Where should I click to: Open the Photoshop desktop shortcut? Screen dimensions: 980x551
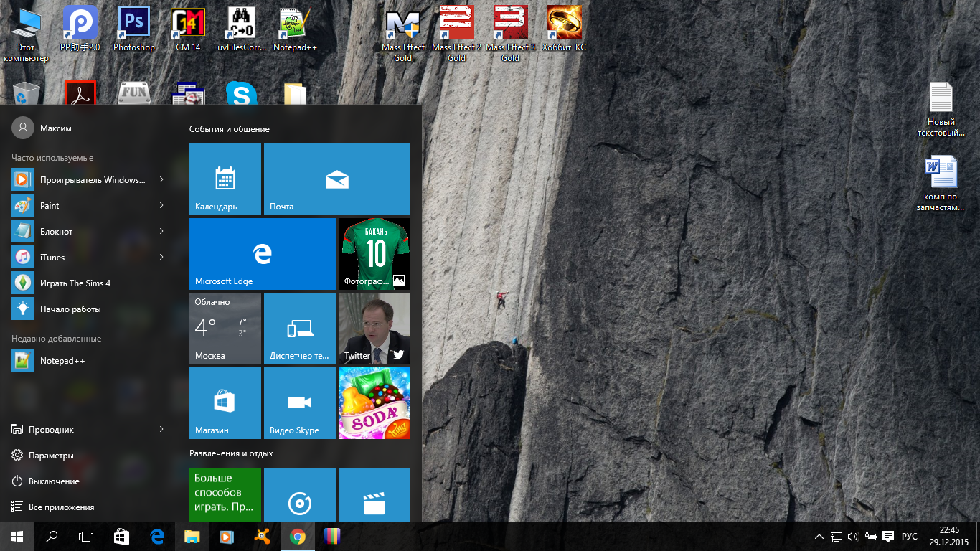coord(133,29)
